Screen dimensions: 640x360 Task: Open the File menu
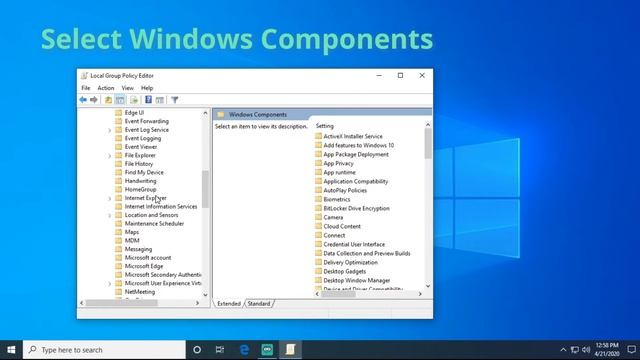(x=86, y=88)
